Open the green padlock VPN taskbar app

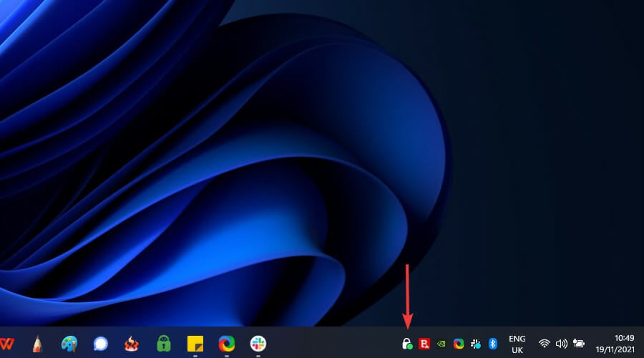pyautogui.click(x=163, y=344)
